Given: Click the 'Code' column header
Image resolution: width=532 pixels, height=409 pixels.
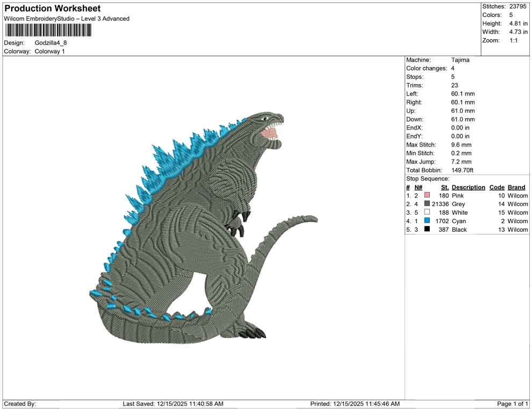Looking at the screenshot, I should (497, 187).
